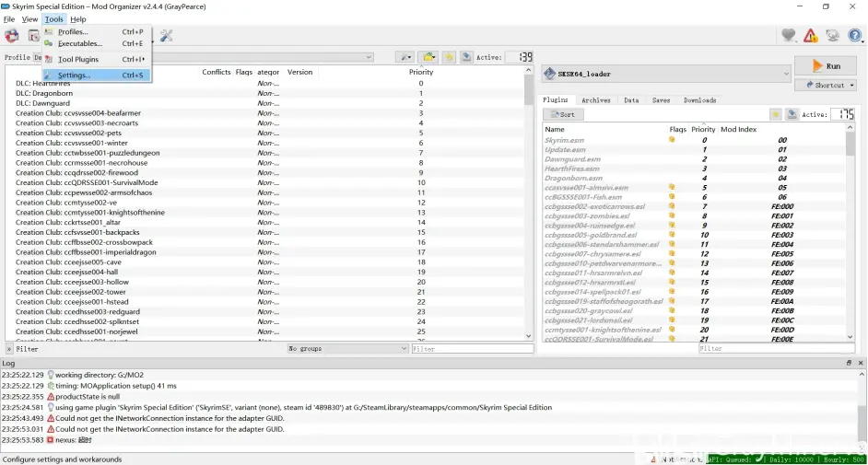Switch to the Downloads tab
This screenshot has width=868, height=465.
[699, 99]
